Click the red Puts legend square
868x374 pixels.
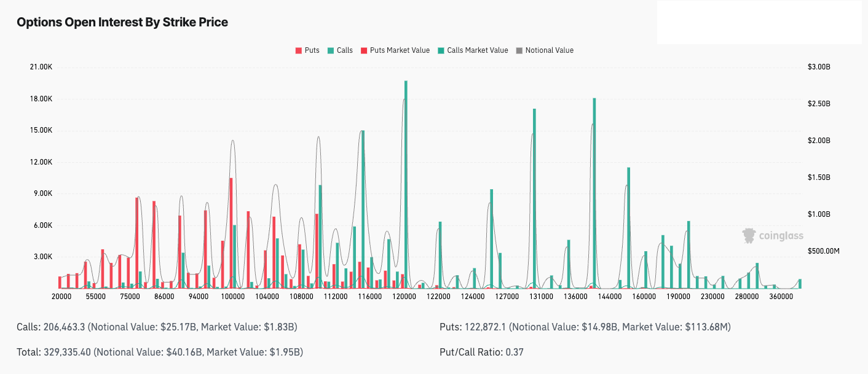tap(299, 50)
